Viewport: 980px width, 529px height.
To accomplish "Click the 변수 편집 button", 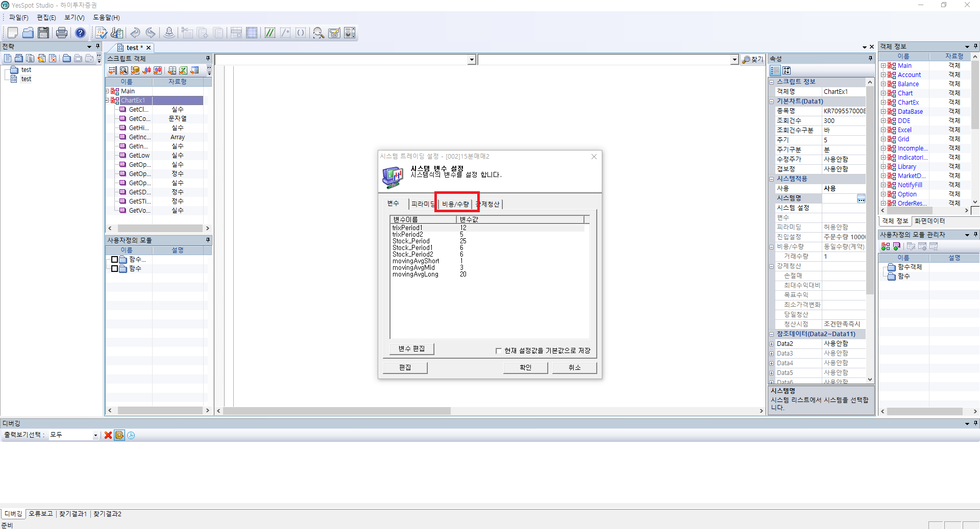I will pyautogui.click(x=411, y=349).
